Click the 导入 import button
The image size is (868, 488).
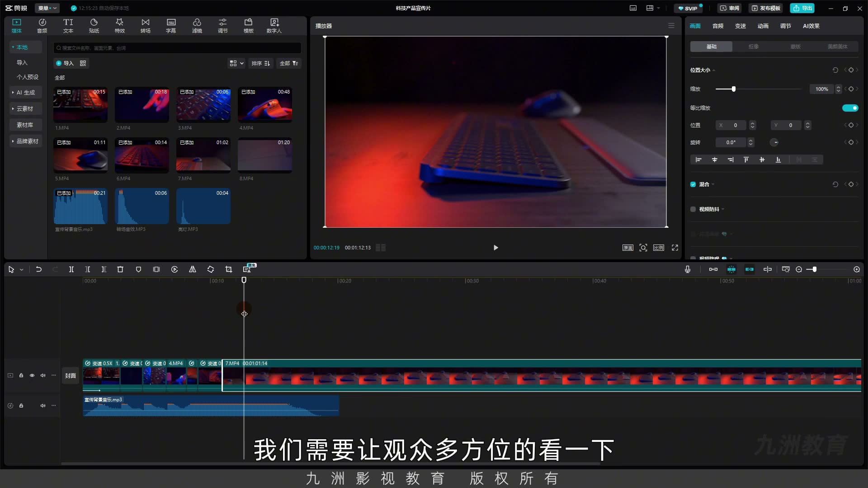click(65, 63)
